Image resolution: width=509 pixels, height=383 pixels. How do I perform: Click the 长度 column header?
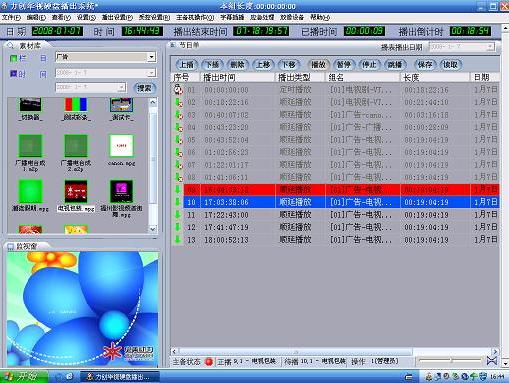[434, 77]
